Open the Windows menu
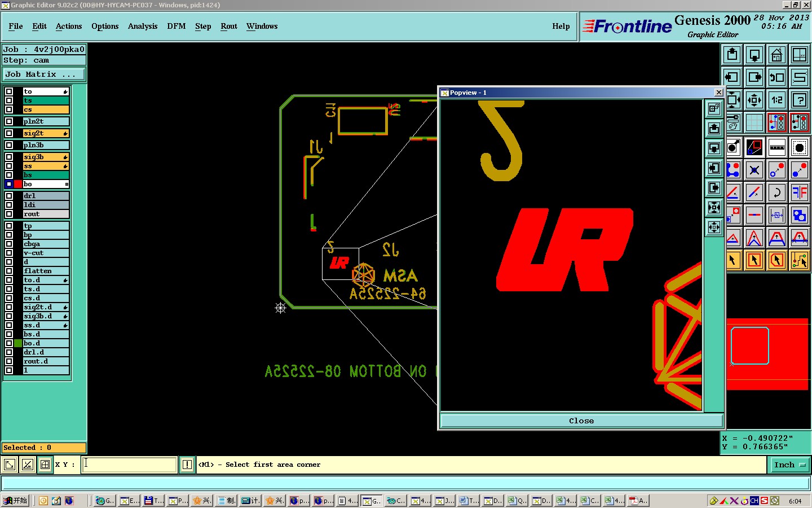The image size is (812, 508). 262,26
